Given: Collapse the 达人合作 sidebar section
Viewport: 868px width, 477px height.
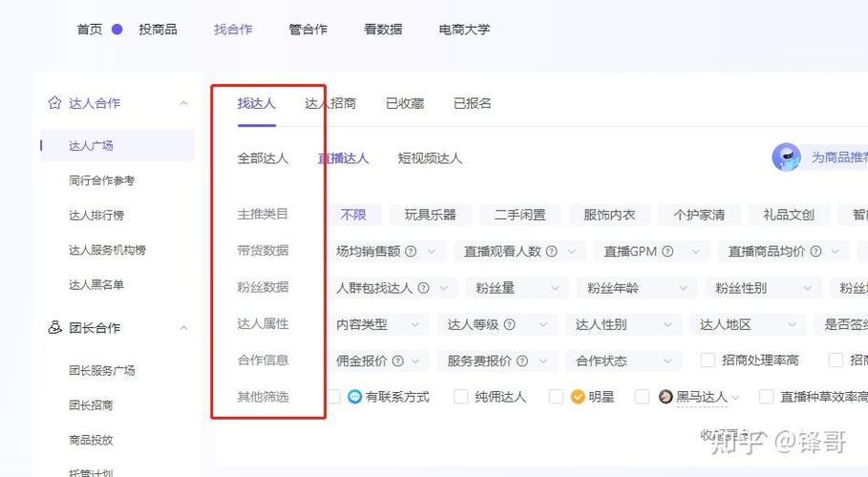Looking at the screenshot, I should (183, 103).
